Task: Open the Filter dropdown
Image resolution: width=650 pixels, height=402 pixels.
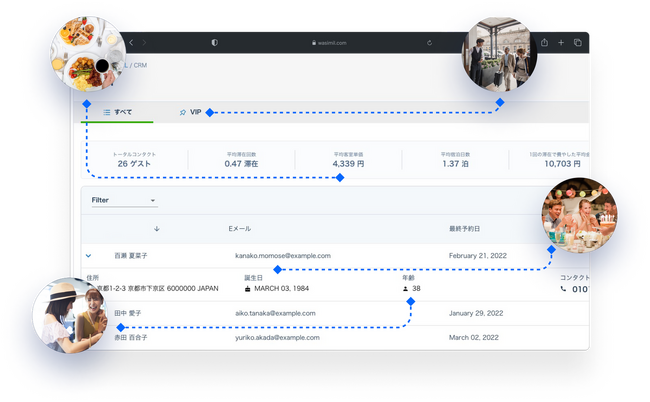Action: [x=124, y=200]
